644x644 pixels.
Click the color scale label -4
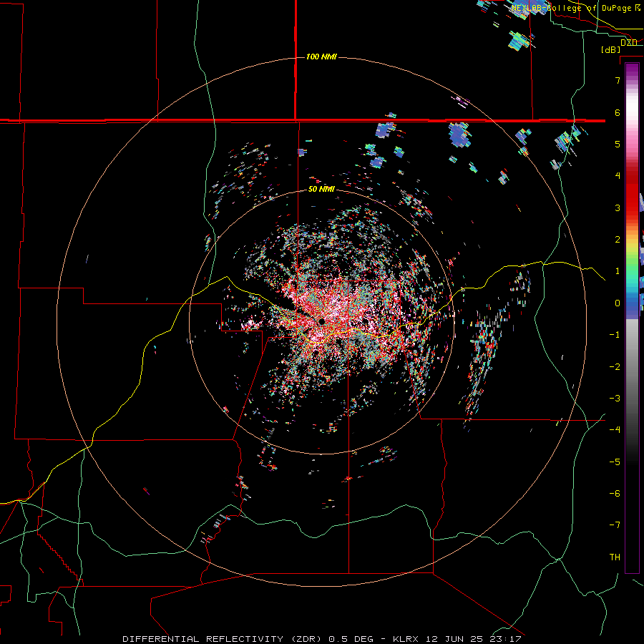click(x=615, y=429)
